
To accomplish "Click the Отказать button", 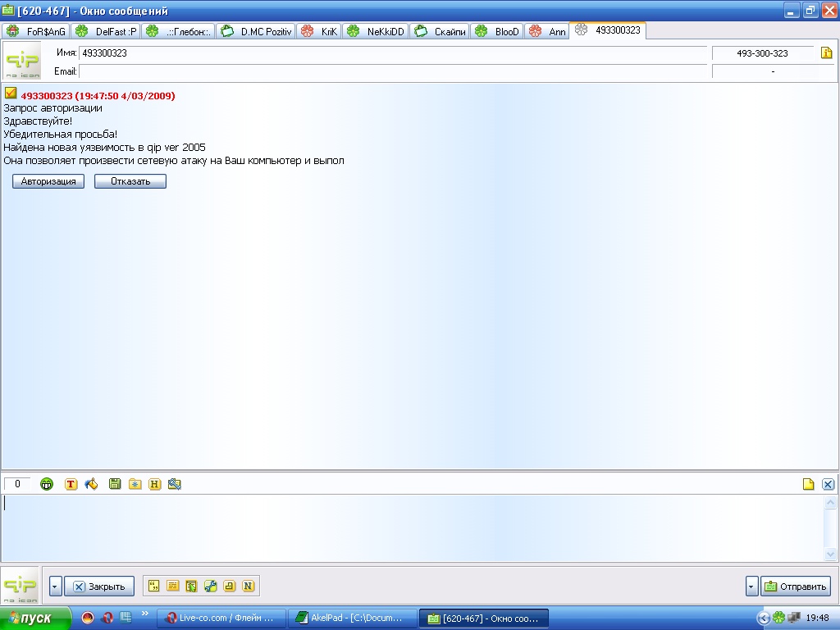I will [130, 181].
